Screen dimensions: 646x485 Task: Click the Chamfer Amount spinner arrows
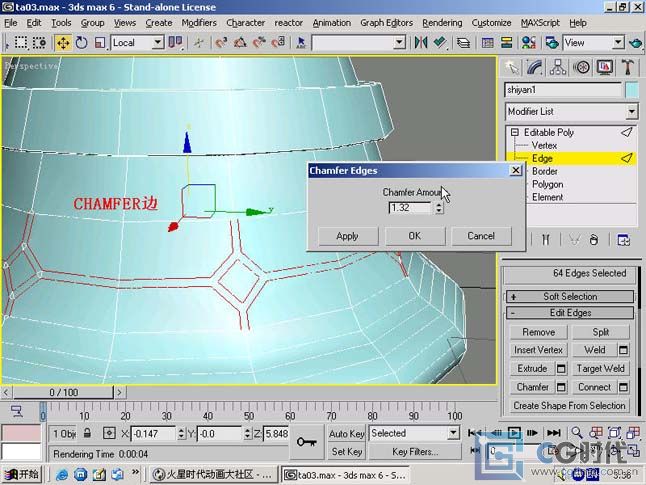point(439,208)
